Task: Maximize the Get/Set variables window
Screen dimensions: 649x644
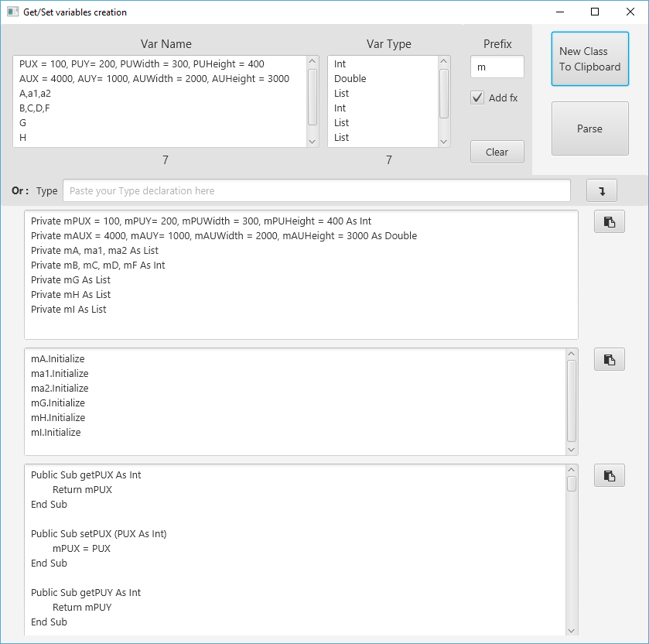Action: pyautogui.click(x=595, y=12)
